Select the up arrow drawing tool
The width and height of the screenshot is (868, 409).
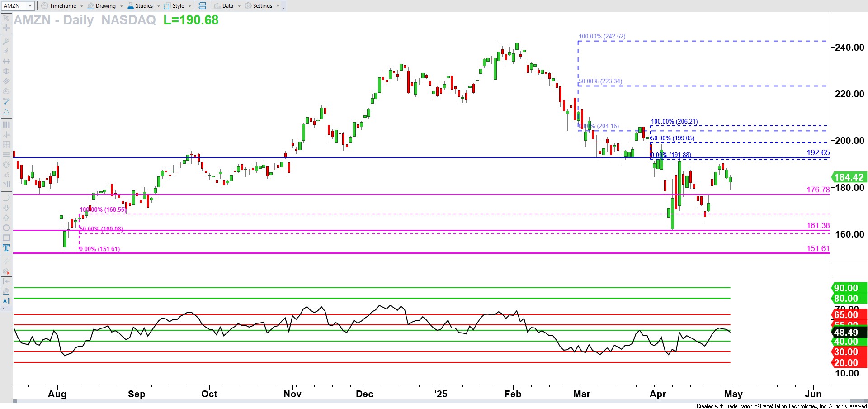click(x=6, y=218)
